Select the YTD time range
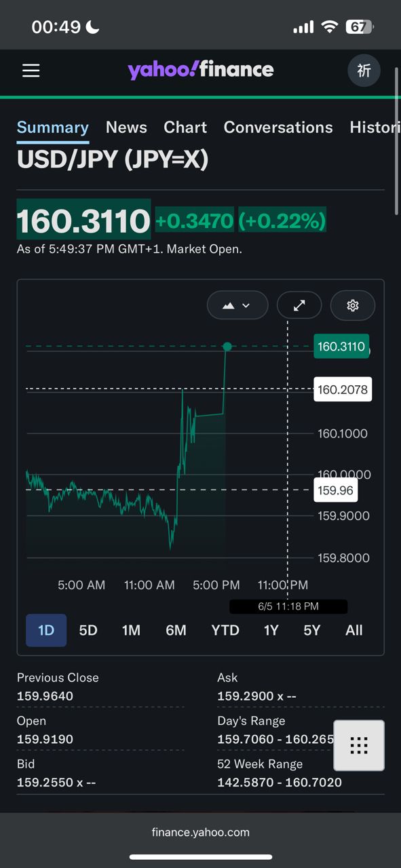Screen dimensions: 401x868 (x=225, y=630)
